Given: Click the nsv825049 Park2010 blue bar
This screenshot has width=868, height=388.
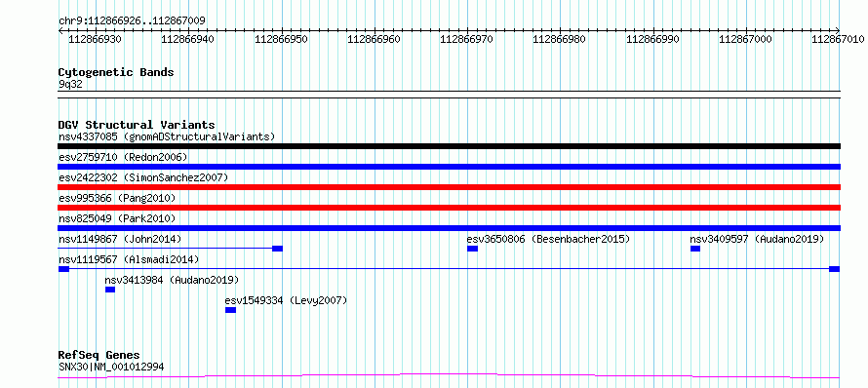Looking at the screenshot, I should coord(449,228).
